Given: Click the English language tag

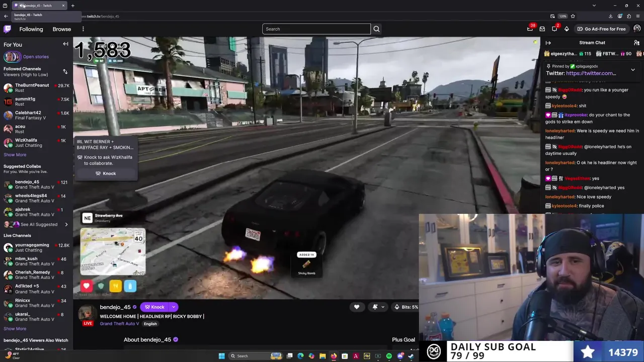Looking at the screenshot, I should [x=150, y=324].
